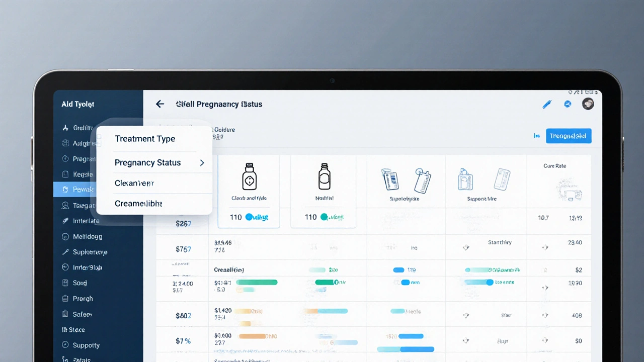Click the blue button in the top right

point(569,136)
